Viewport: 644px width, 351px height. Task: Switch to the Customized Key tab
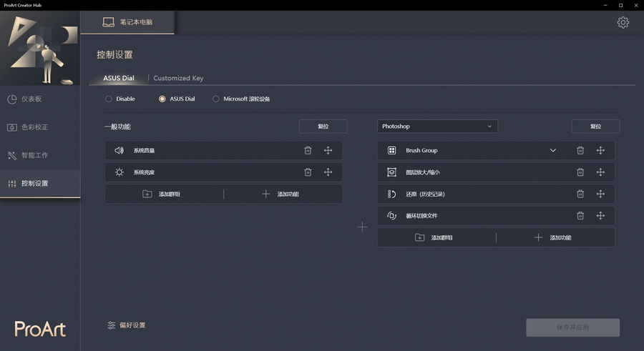tap(178, 78)
